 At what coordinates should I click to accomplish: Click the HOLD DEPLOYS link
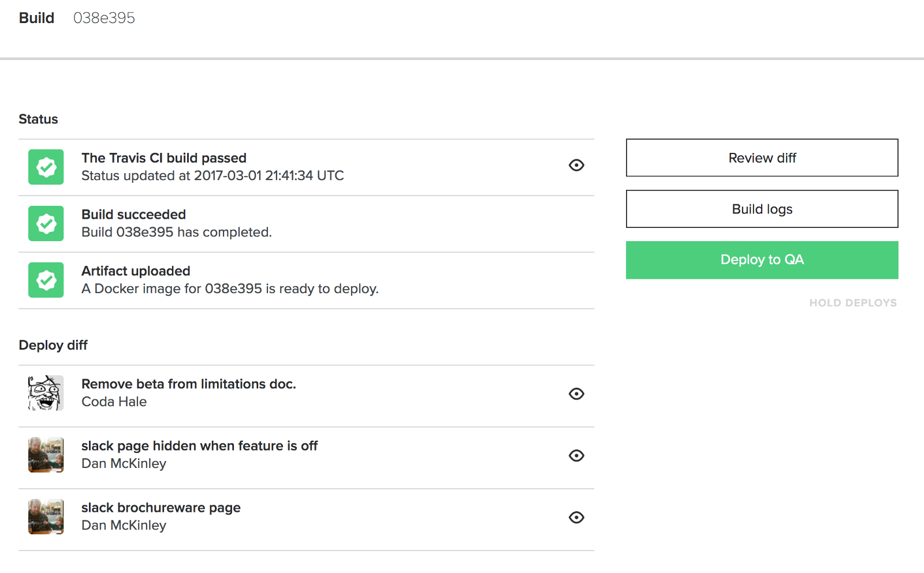point(852,303)
